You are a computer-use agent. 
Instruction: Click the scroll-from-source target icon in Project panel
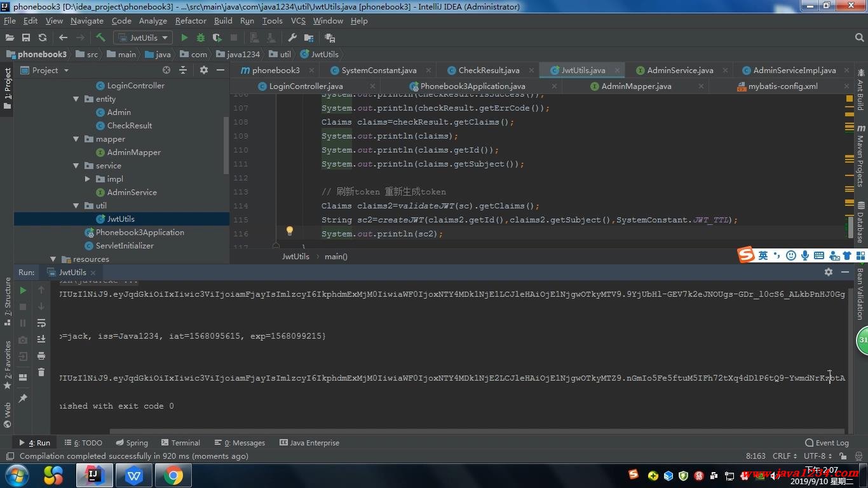[166, 70]
